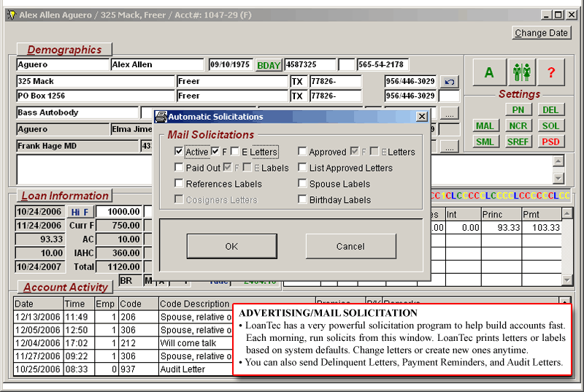Image resolution: width=584 pixels, height=392 pixels.
Task: Enable the Spouse Labels checkbox
Action: (302, 183)
